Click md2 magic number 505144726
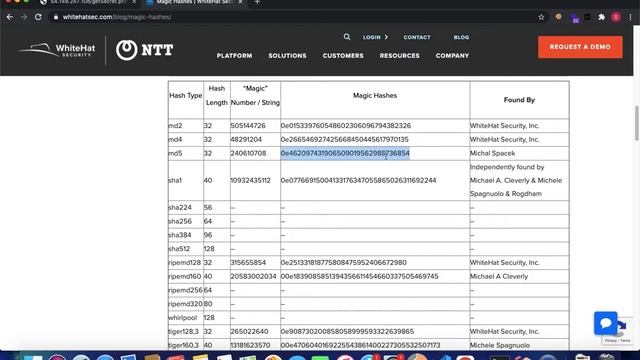The height and width of the screenshot is (360, 640). (x=248, y=126)
